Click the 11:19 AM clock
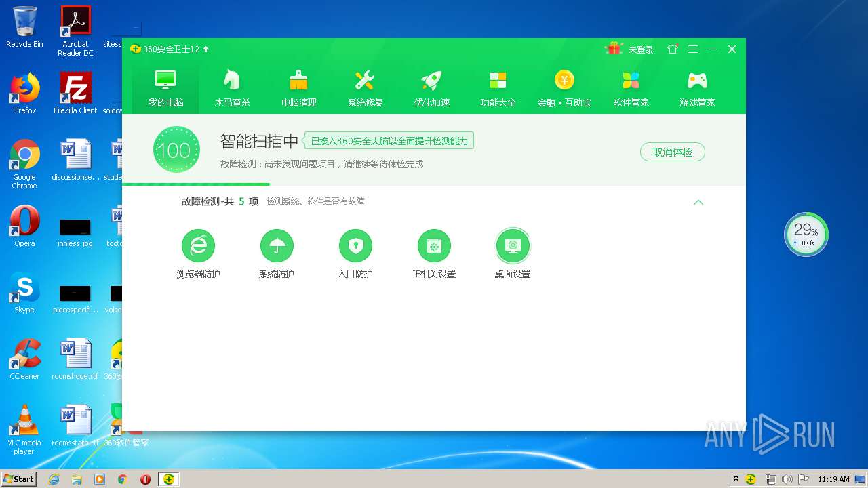 pos(833,479)
